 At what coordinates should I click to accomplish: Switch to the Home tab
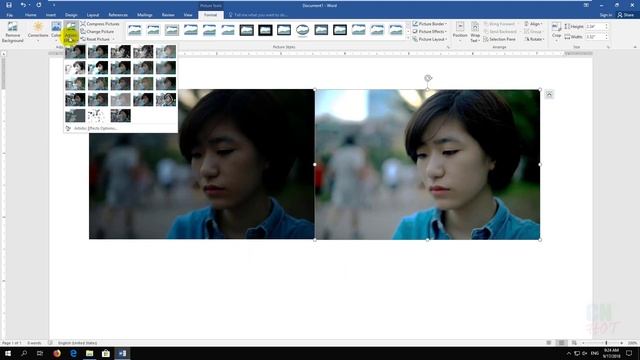pyautogui.click(x=31, y=15)
